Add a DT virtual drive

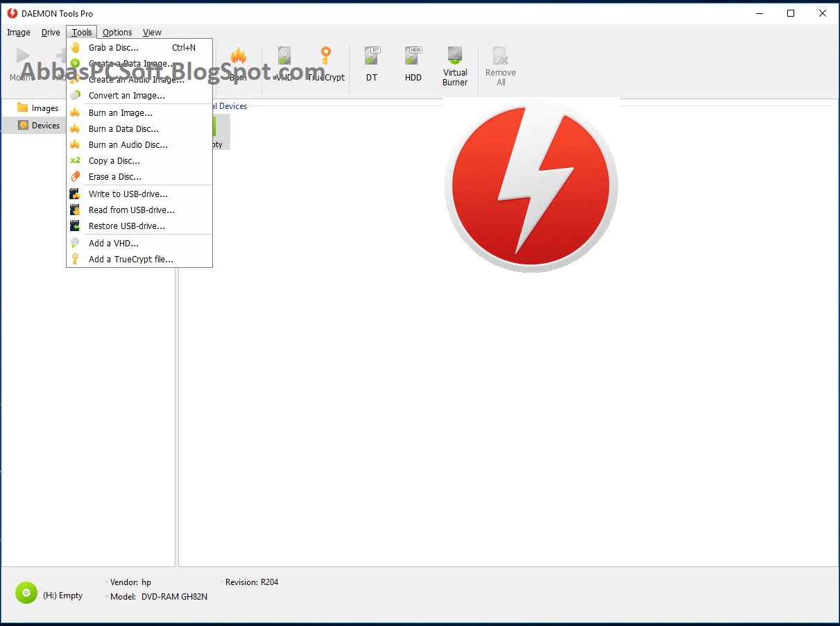(x=372, y=64)
